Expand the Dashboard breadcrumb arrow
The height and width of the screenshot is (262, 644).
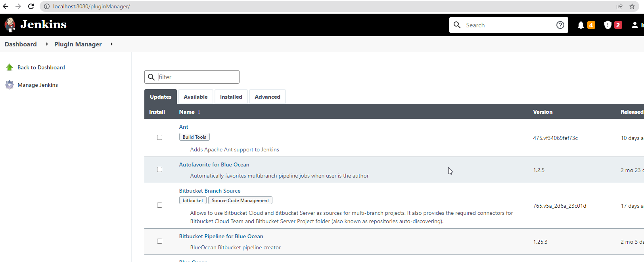(47, 44)
